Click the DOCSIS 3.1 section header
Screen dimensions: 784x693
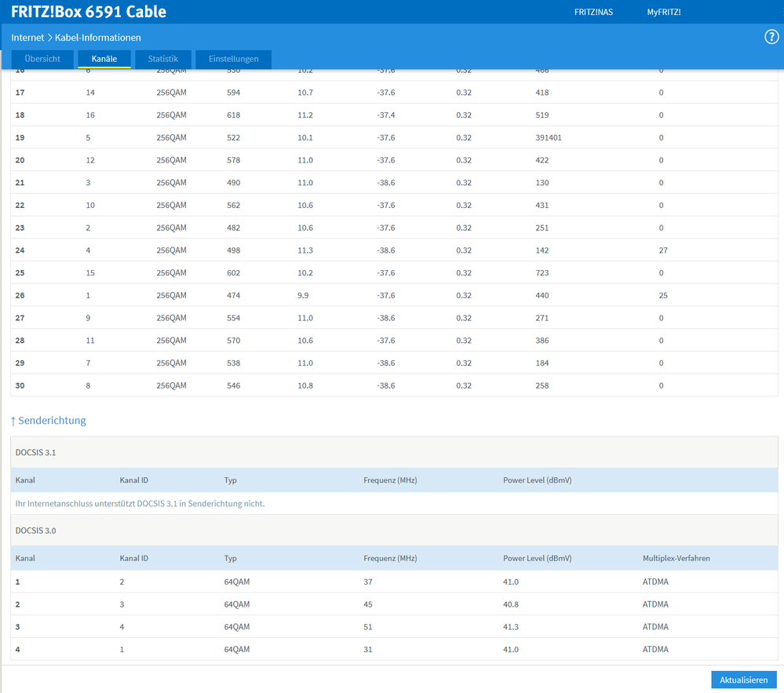36,453
